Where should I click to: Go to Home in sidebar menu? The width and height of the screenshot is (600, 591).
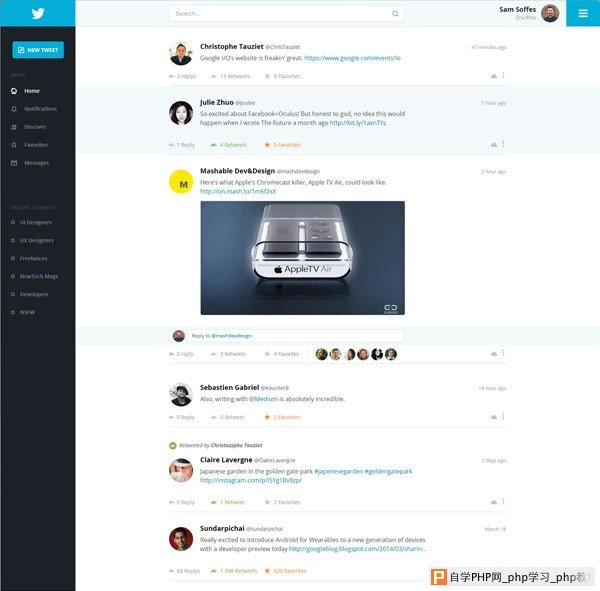click(x=25, y=91)
